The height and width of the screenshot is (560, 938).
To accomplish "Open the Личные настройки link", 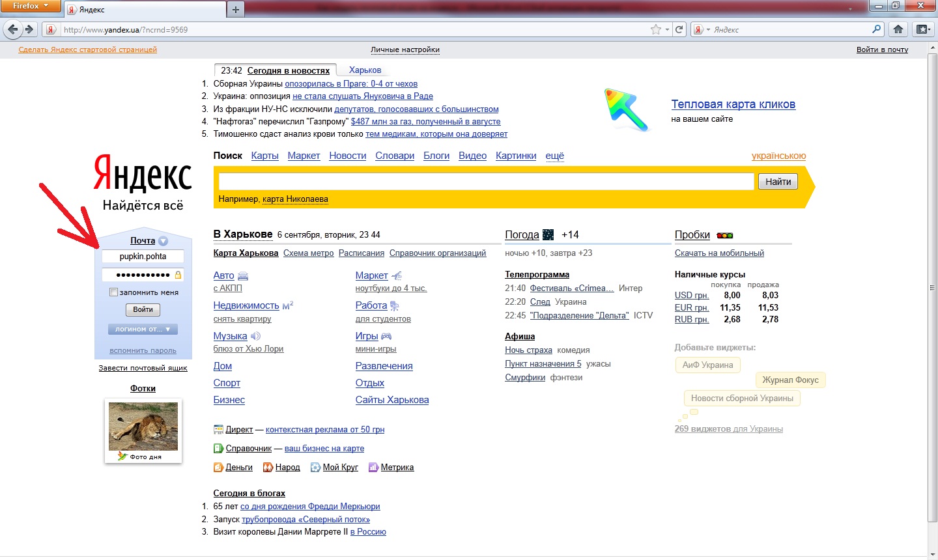I will [405, 49].
